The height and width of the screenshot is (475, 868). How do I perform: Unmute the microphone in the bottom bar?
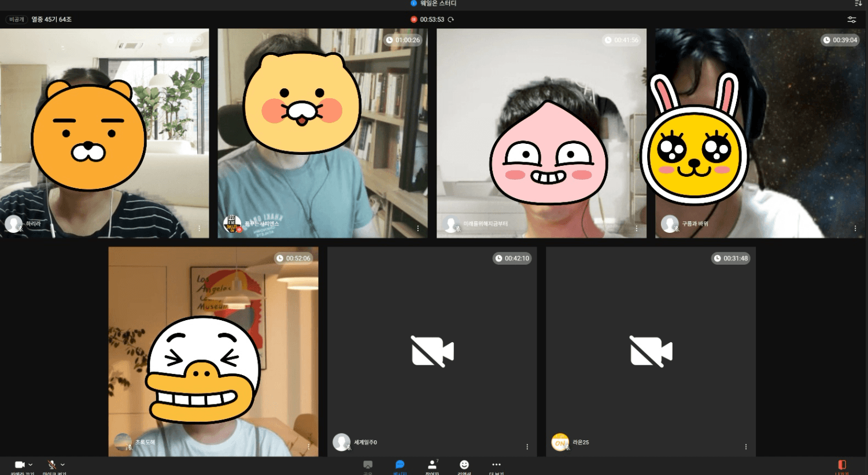click(51, 465)
